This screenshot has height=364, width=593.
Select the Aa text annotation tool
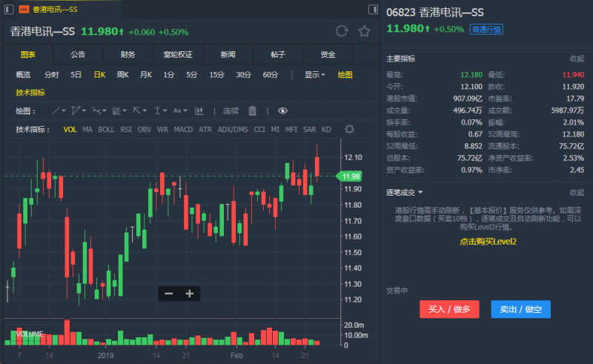point(177,111)
